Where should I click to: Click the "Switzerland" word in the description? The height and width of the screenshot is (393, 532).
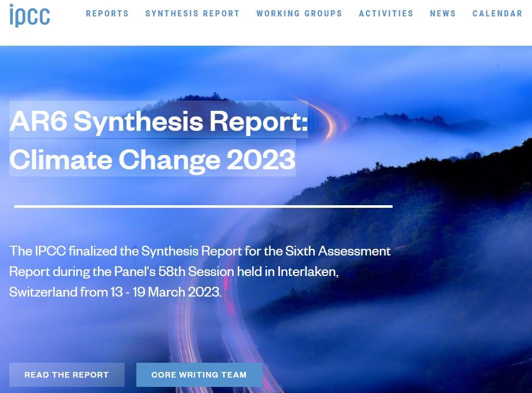[x=43, y=292]
